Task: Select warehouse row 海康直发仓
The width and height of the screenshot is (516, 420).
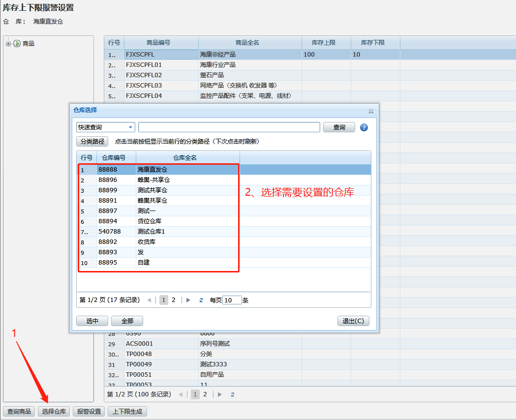Action: point(224,170)
